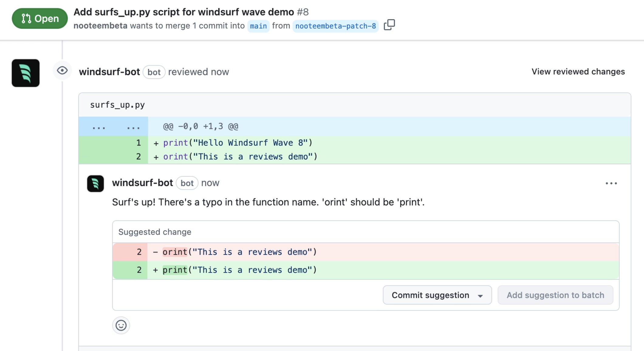Open the windsurf-bot link in the review header

click(109, 72)
